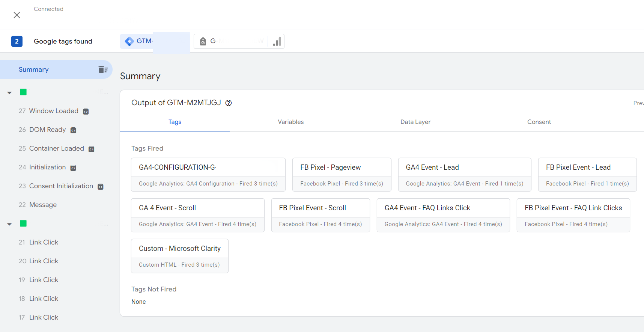Switch to the Variables tab
Image resolution: width=644 pixels, height=332 pixels.
pos(290,122)
